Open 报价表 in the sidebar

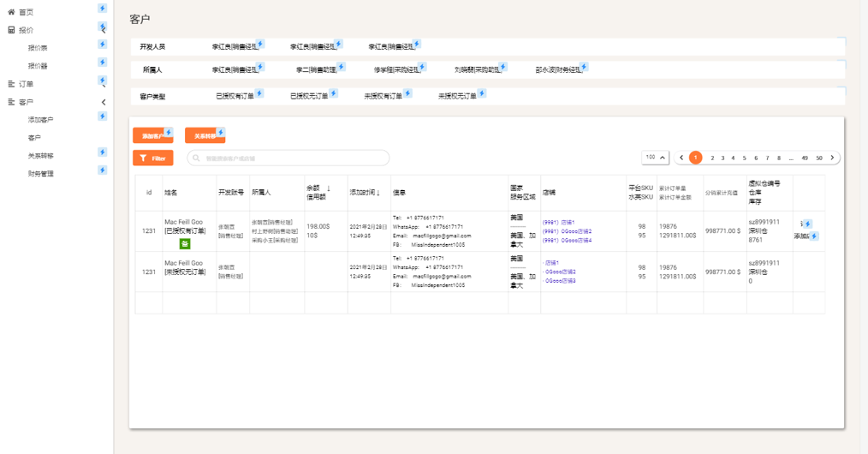38,48
